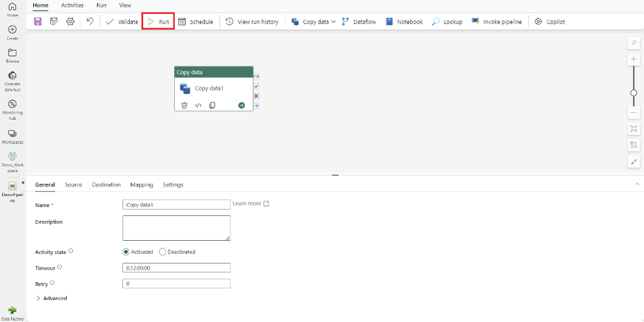
Task: Click the On success green check connector
Action: click(256, 86)
